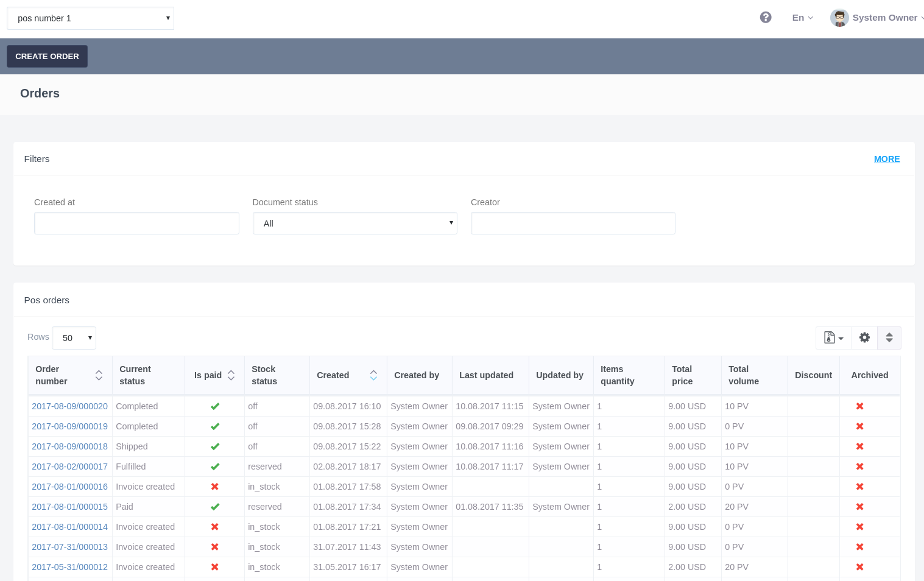
Task: Open table settings gear icon
Action: pyautogui.click(x=864, y=338)
